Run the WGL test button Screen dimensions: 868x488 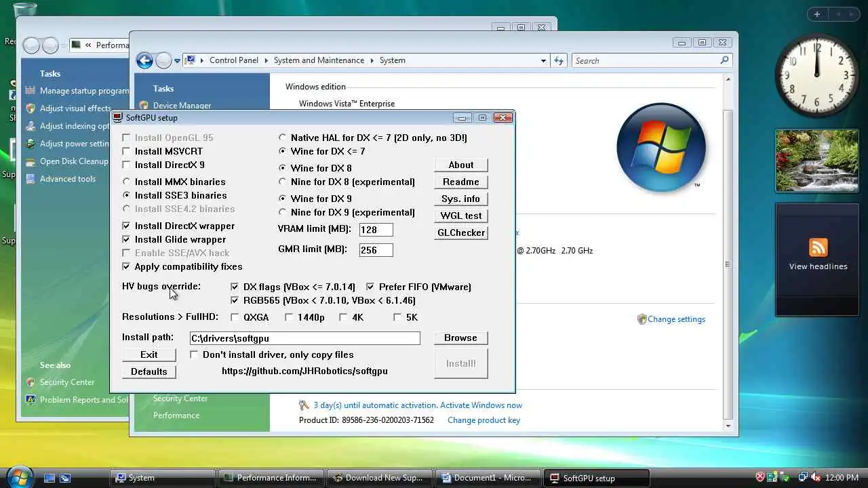tap(461, 216)
